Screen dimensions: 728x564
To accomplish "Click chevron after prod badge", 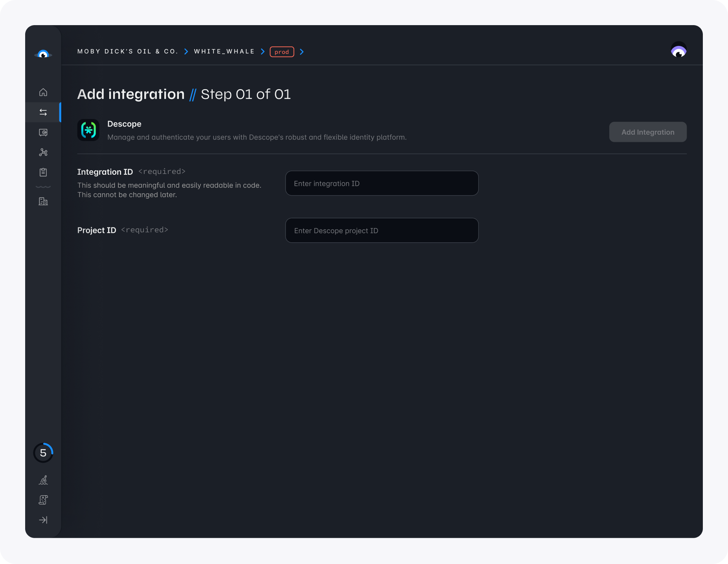I will tap(301, 51).
